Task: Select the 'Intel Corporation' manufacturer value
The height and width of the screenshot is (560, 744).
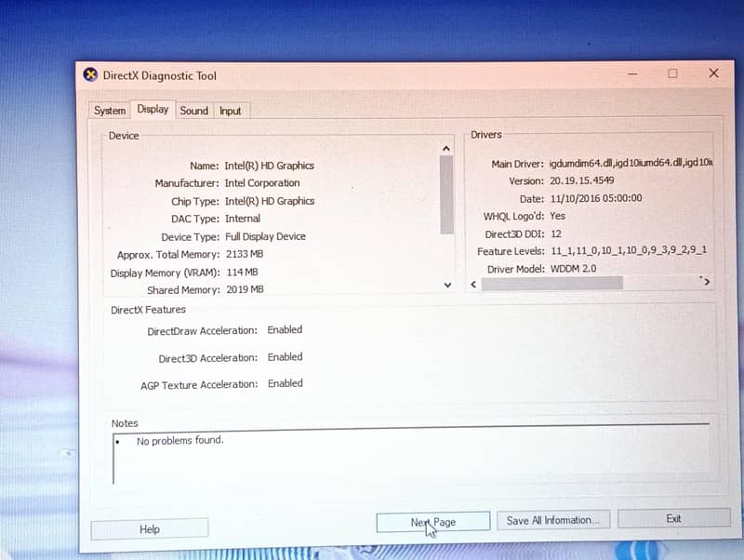Action: tap(262, 182)
